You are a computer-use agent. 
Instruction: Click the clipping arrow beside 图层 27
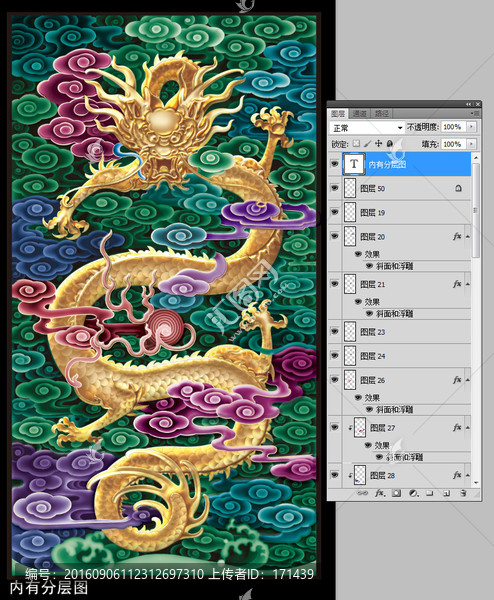350,428
